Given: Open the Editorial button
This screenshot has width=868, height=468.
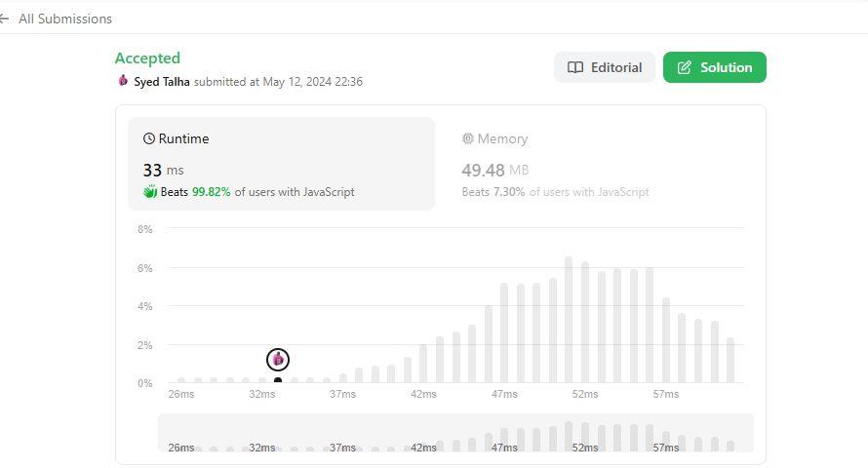Looking at the screenshot, I should 604,67.
